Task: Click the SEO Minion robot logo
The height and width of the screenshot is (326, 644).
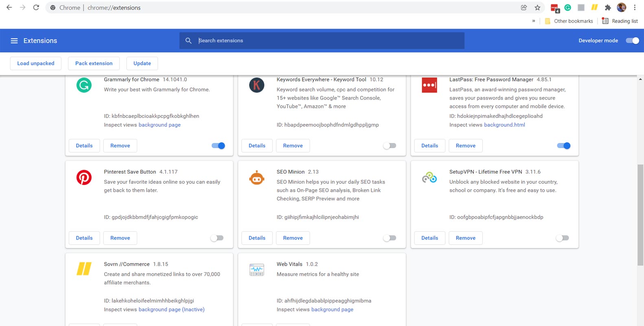Action: click(x=256, y=178)
